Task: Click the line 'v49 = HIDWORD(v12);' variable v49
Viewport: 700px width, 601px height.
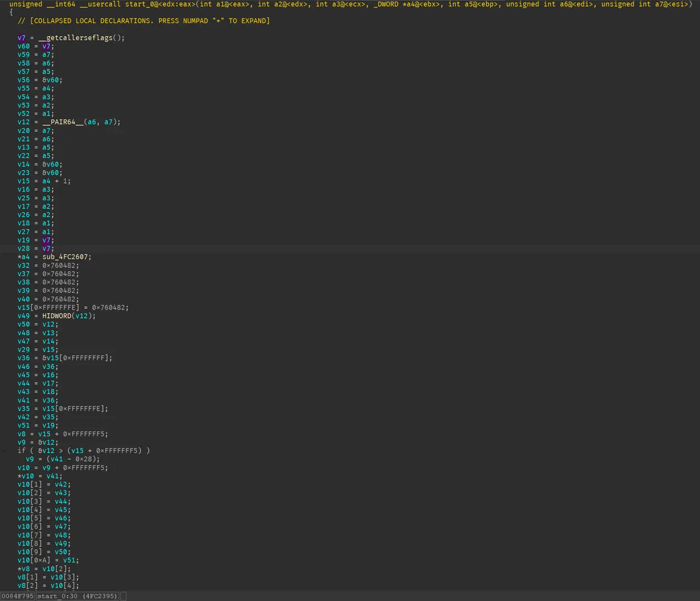Action: [23, 316]
